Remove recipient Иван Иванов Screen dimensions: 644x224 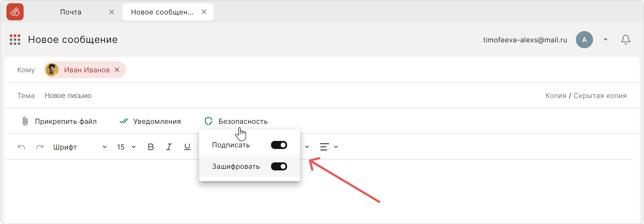(x=117, y=70)
